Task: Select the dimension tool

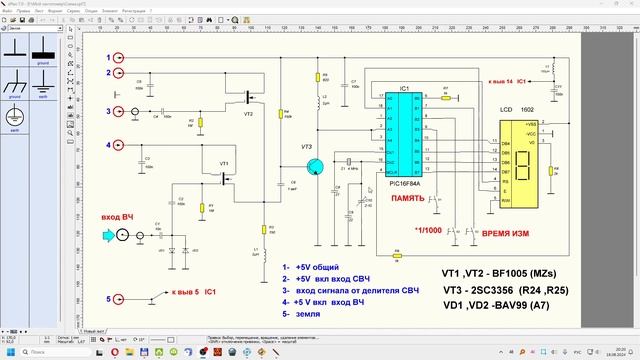Action: point(70,89)
